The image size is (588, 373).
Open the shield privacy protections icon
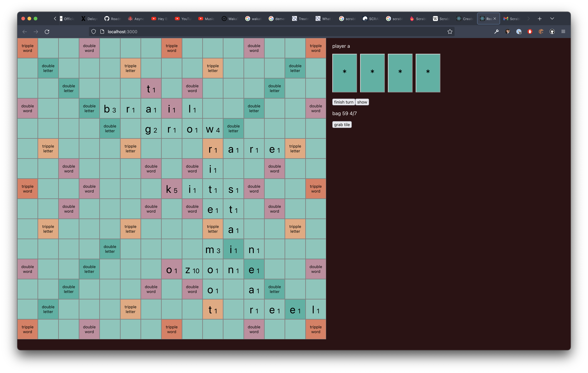tap(94, 32)
